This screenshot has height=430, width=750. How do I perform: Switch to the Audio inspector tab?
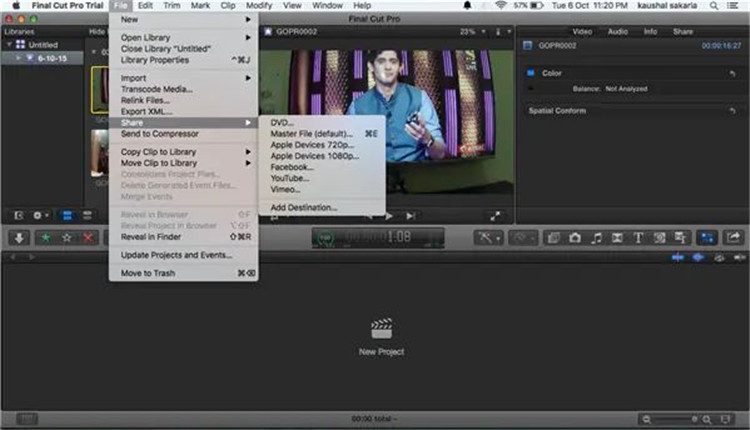[x=618, y=31]
